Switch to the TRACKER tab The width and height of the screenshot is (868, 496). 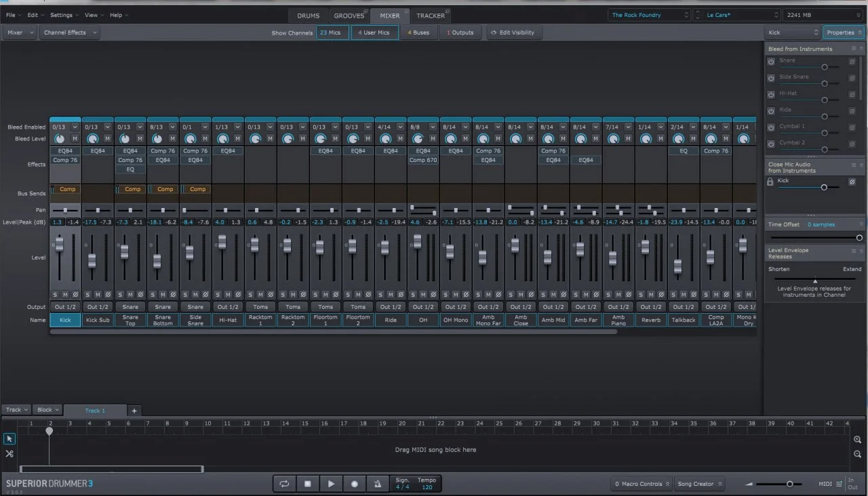point(431,16)
